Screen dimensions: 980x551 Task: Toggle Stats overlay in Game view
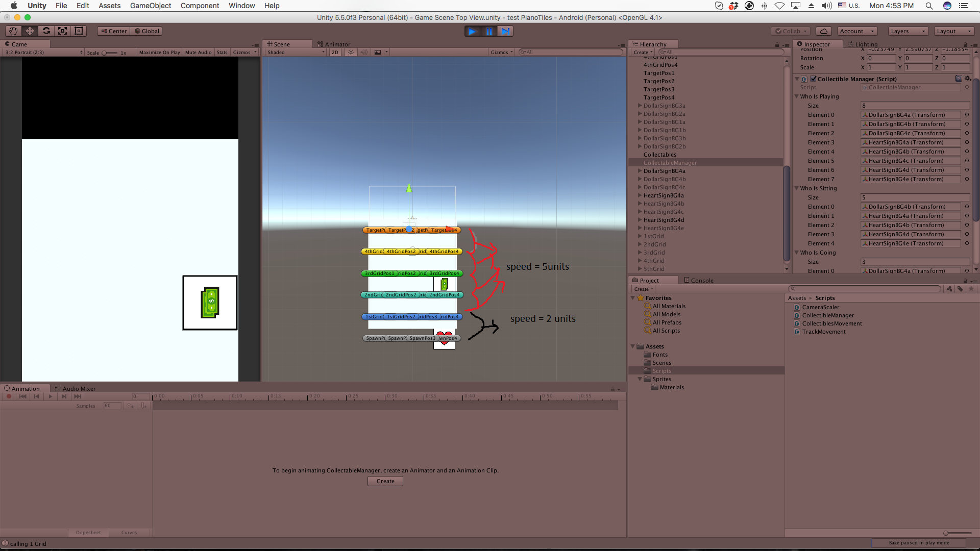tap(222, 52)
